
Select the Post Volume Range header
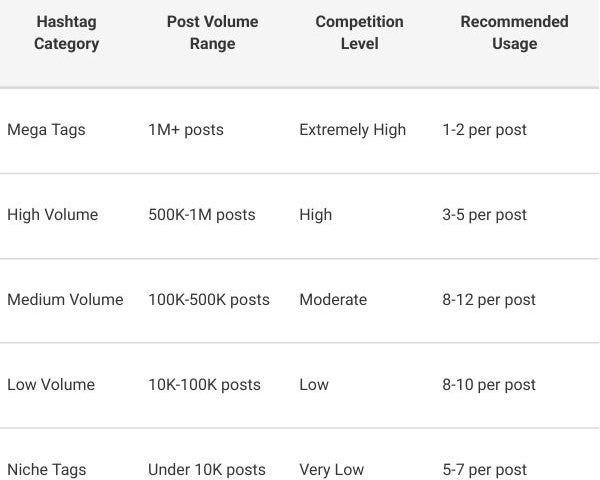pyautogui.click(x=212, y=33)
